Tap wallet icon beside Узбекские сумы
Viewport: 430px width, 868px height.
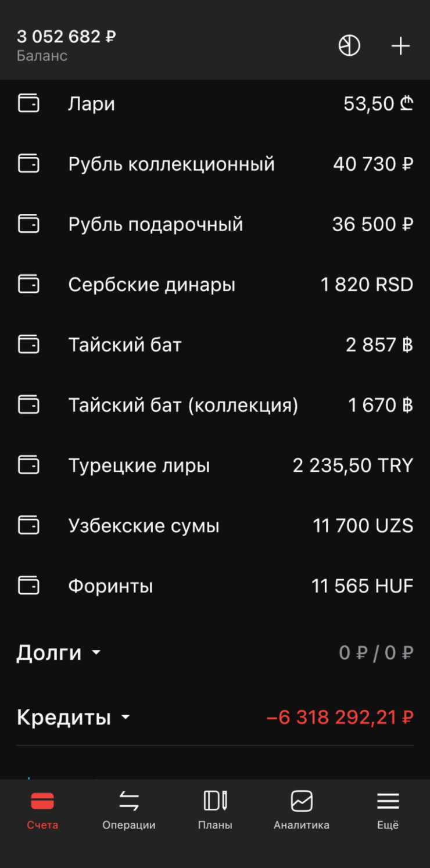28,525
